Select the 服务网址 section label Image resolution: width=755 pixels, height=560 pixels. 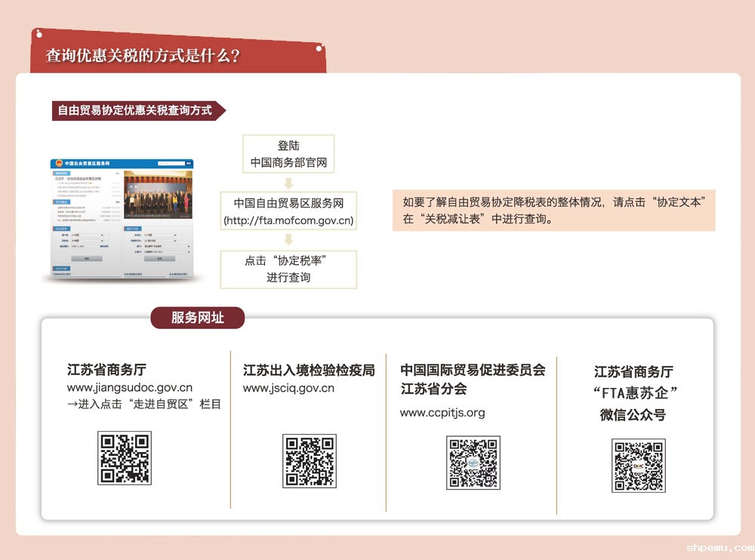(198, 318)
